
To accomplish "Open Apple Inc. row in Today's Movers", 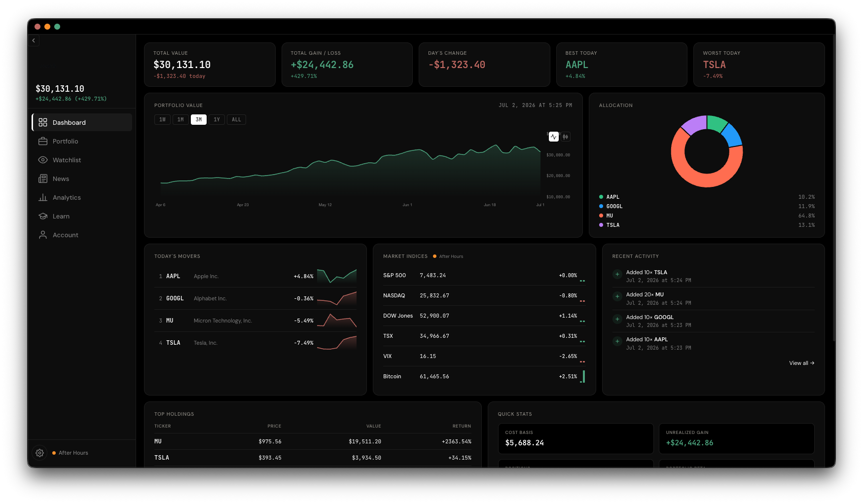I will tap(255, 276).
